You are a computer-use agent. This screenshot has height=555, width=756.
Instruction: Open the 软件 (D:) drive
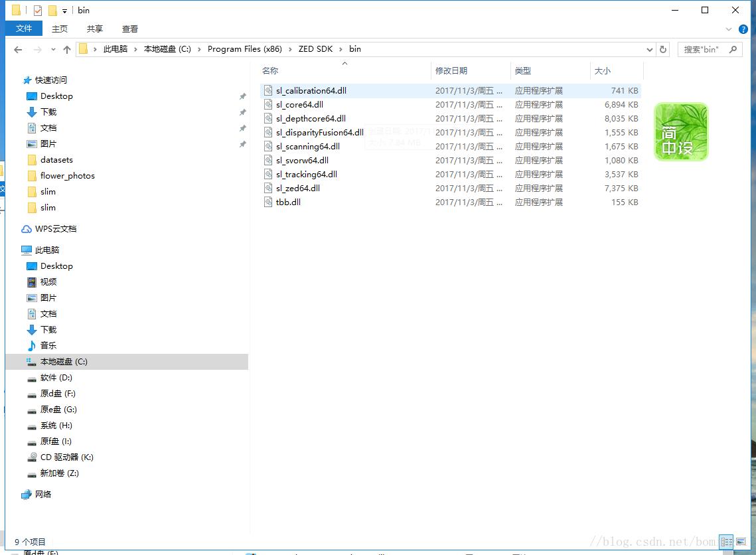pos(56,378)
